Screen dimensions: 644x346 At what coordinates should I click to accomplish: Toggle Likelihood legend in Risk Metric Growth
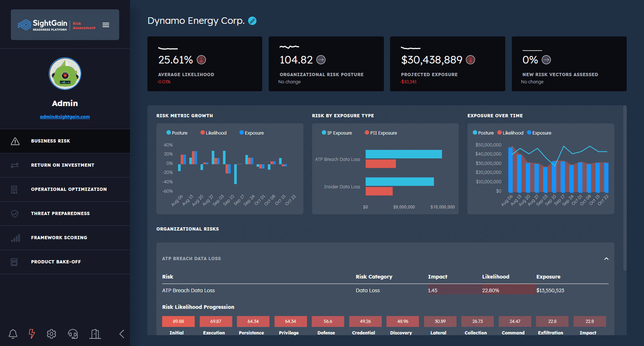pyautogui.click(x=213, y=133)
